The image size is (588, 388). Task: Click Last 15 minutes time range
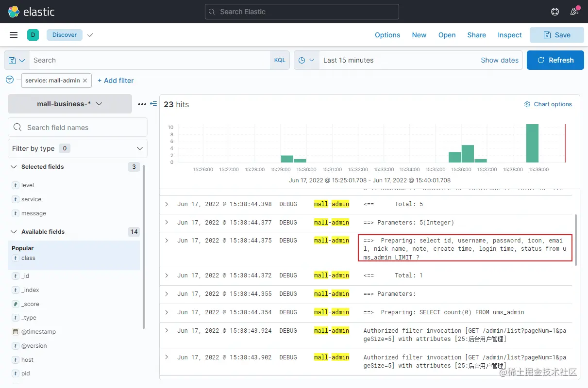[349, 60]
